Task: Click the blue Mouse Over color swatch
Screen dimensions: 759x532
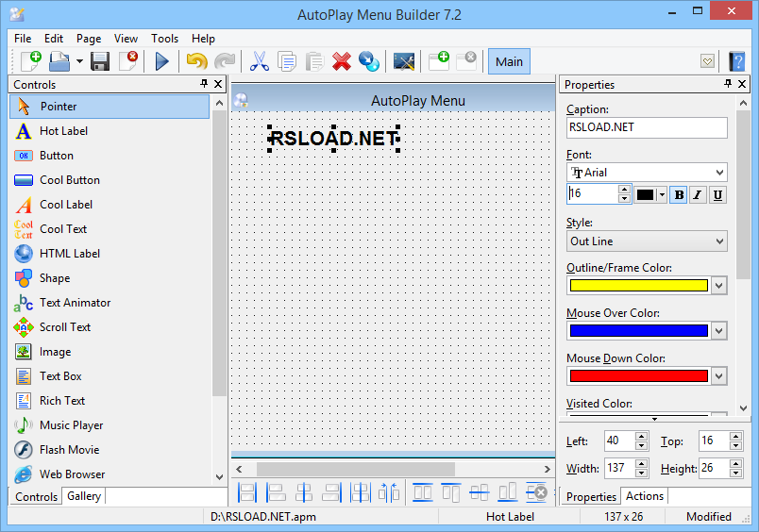Action: (639, 331)
